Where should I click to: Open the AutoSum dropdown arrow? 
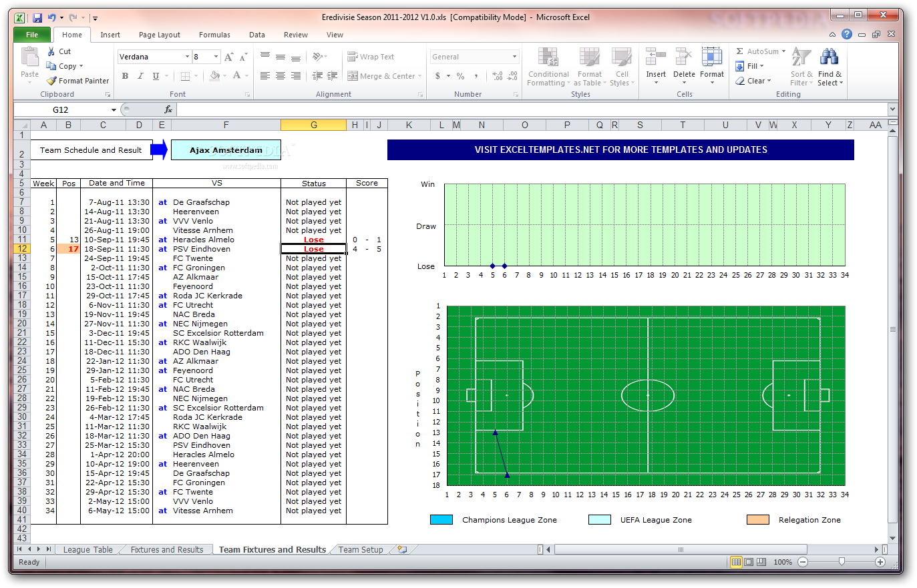click(783, 51)
